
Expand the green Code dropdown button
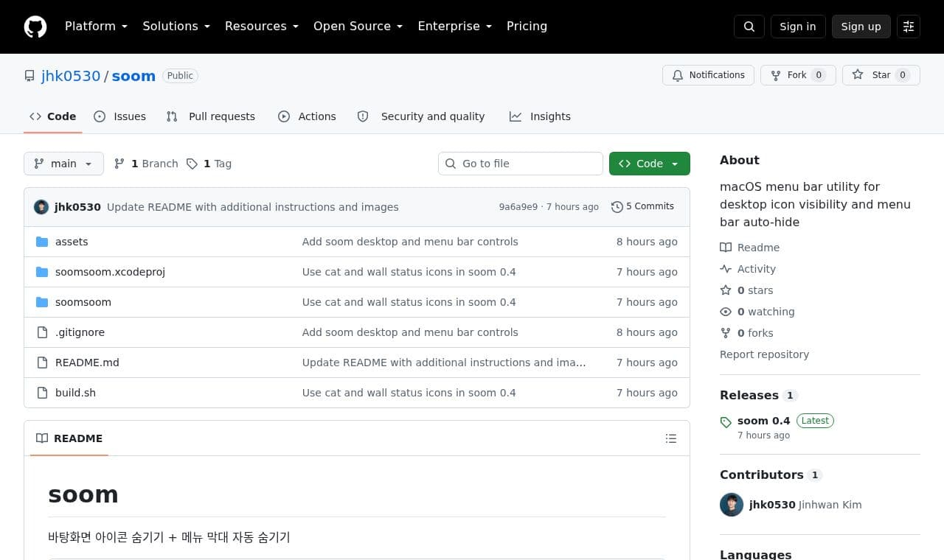(x=649, y=164)
